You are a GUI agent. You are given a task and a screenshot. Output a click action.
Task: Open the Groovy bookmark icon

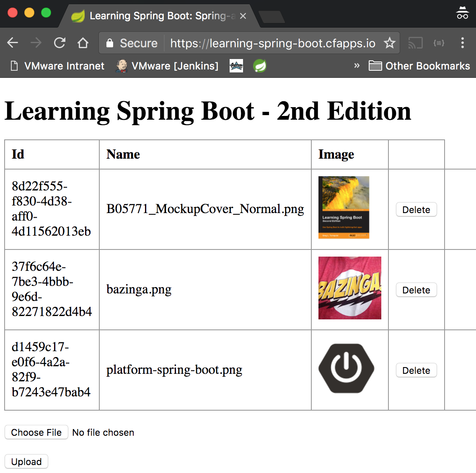[x=236, y=66]
